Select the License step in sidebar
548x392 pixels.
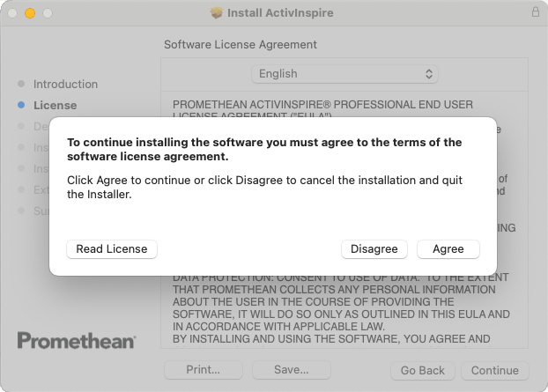(x=55, y=106)
